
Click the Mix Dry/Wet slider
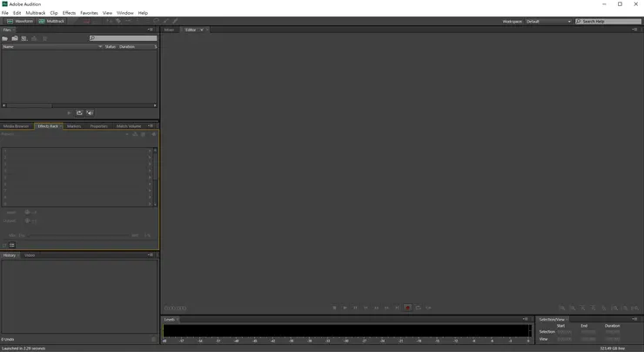(79, 235)
